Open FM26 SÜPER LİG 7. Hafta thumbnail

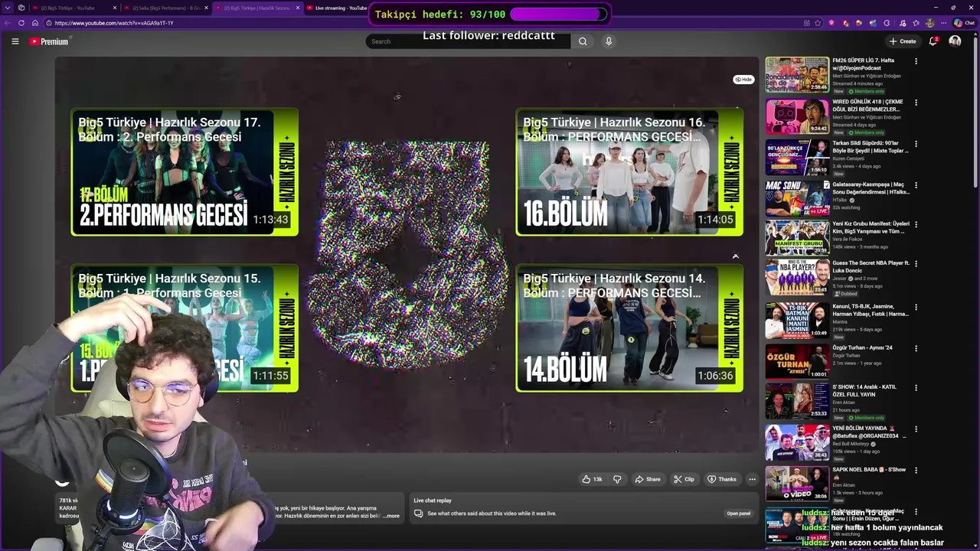click(797, 74)
